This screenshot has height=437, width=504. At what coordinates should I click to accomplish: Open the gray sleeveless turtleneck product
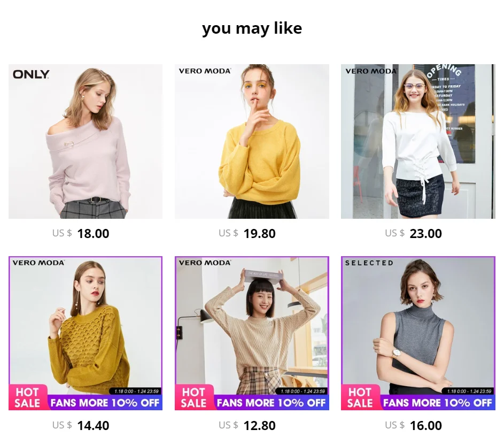418,333
